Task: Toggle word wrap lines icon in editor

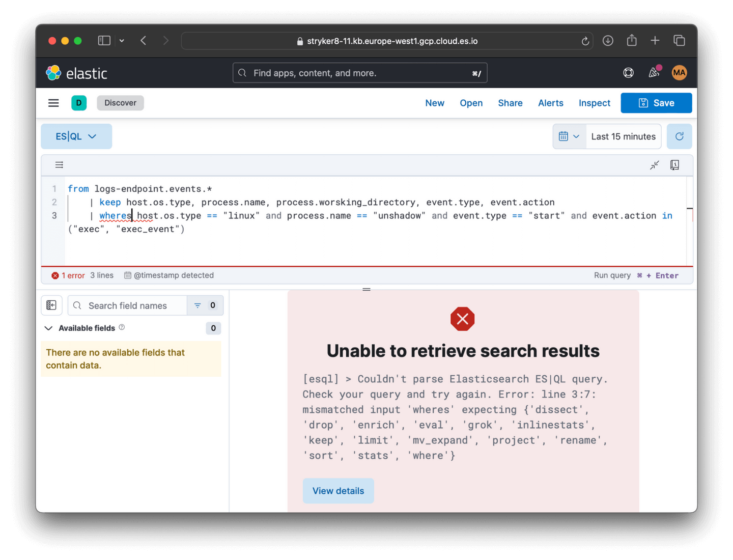Action: 59,165
